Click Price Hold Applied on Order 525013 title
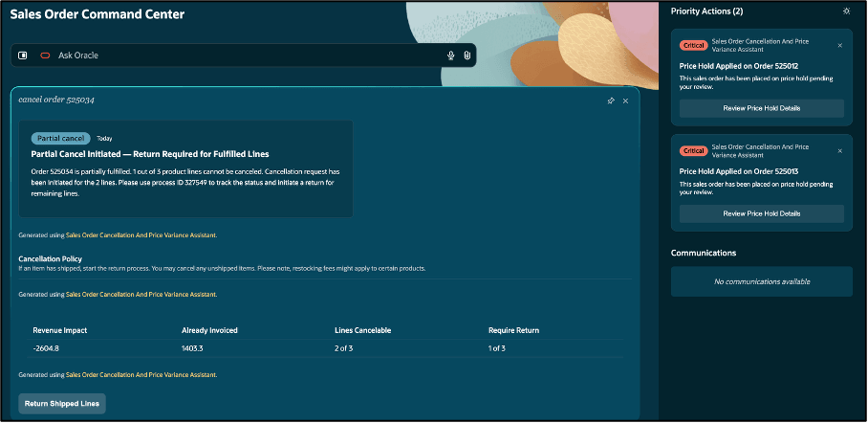This screenshot has height=423, width=868. (738, 171)
